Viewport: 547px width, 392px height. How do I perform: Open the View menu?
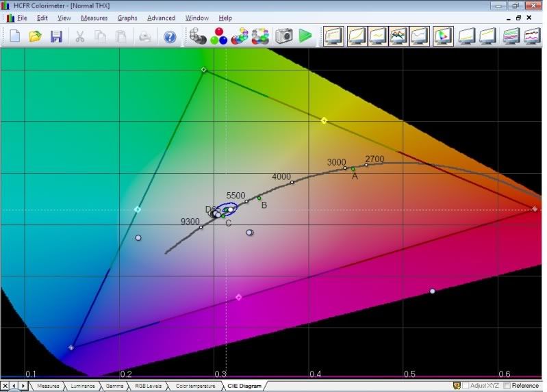[x=64, y=18]
